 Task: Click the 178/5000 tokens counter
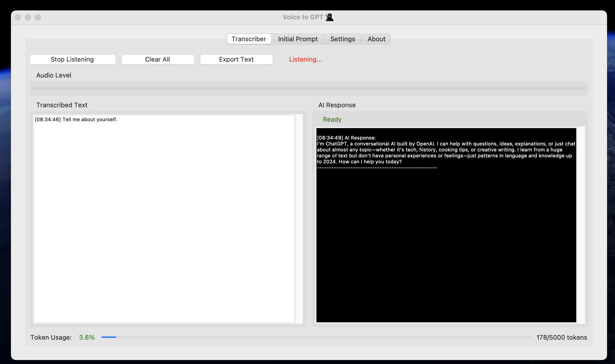click(x=561, y=337)
